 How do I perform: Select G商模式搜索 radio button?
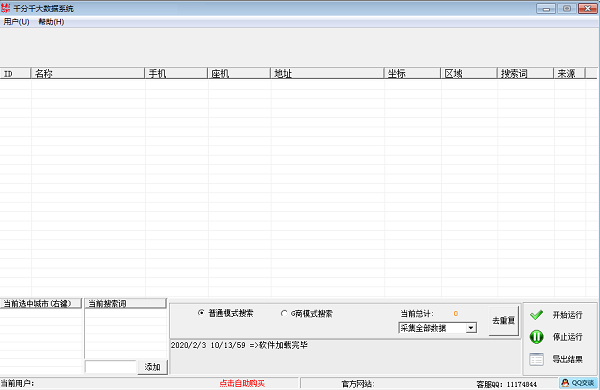click(284, 313)
